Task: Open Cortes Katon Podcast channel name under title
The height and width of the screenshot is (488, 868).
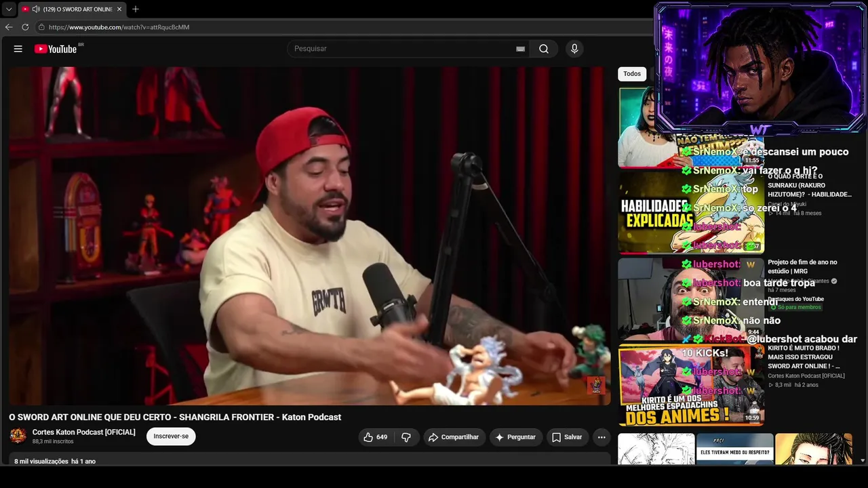Action: click(84, 432)
